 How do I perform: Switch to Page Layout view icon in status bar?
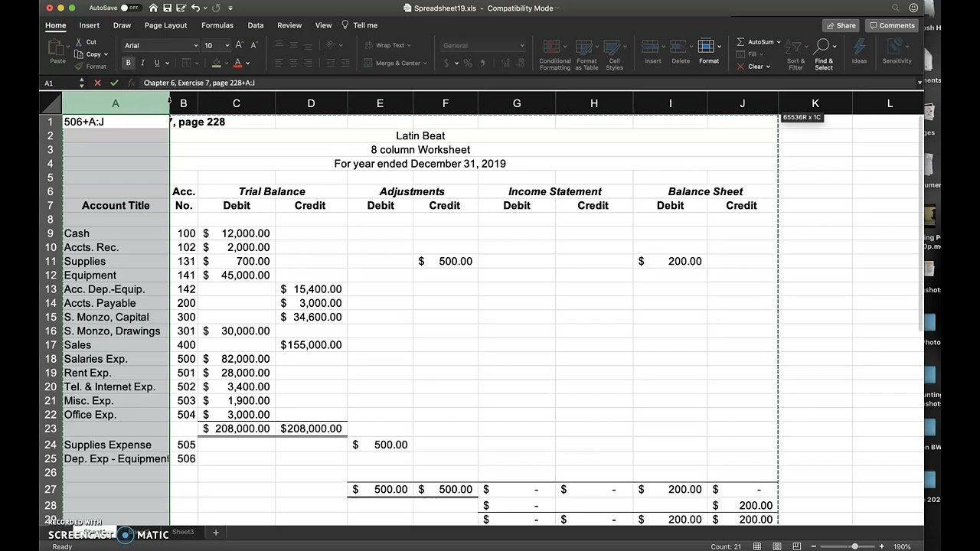tap(777, 546)
